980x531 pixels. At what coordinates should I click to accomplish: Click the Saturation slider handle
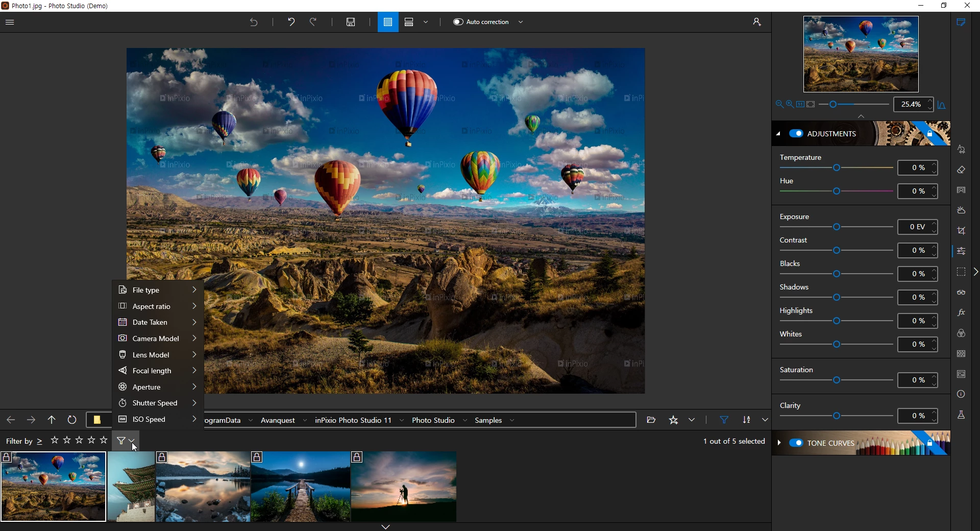[x=837, y=381]
